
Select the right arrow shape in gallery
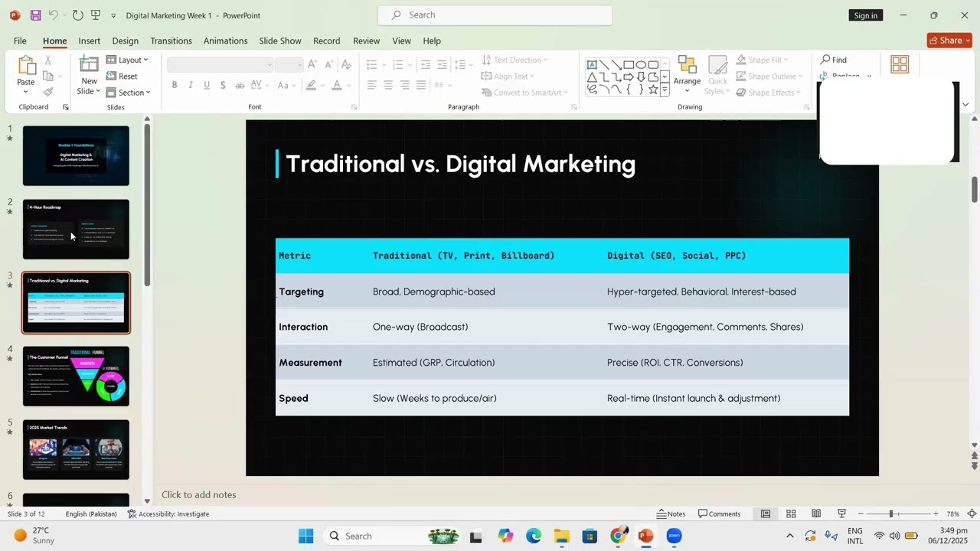pos(629,77)
